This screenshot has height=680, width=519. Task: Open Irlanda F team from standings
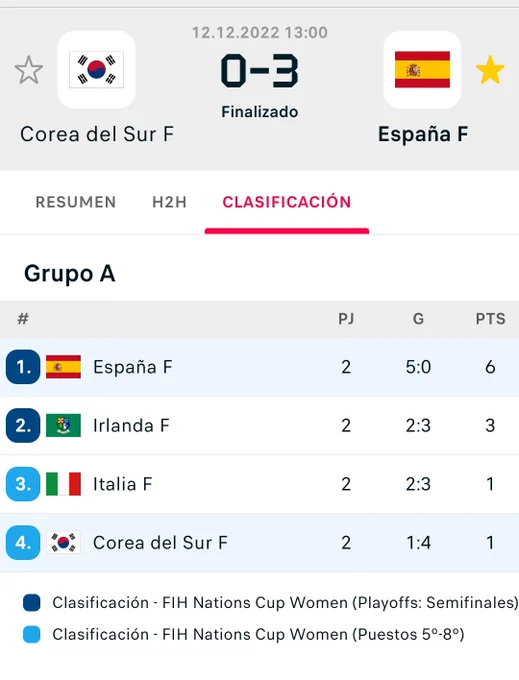[x=259, y=425]
